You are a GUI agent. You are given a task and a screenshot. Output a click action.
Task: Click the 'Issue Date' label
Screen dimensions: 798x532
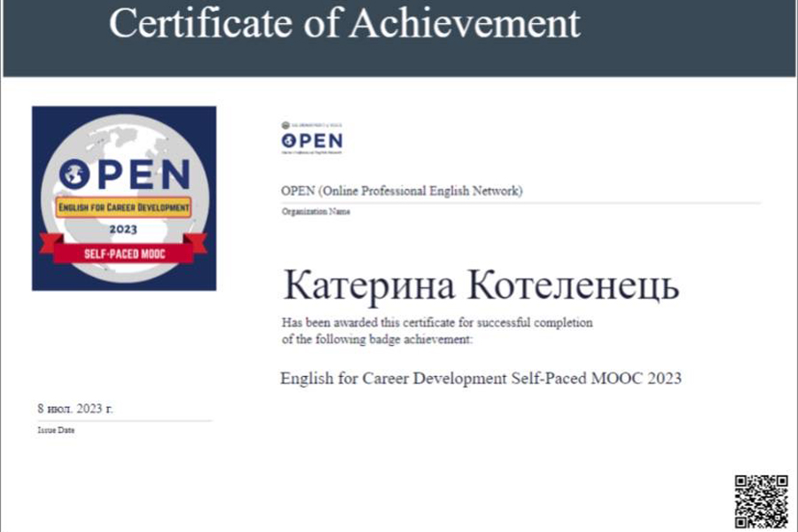coord(56,430)
